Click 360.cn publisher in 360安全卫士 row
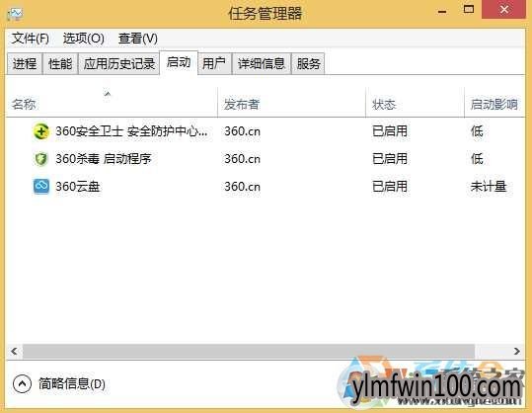Image resolution: width=532 pixels, height=413 pixels. click(242, 131)
